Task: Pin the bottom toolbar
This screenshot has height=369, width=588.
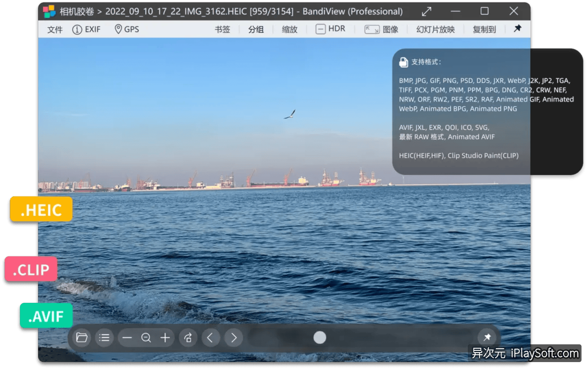Action: 488,337
